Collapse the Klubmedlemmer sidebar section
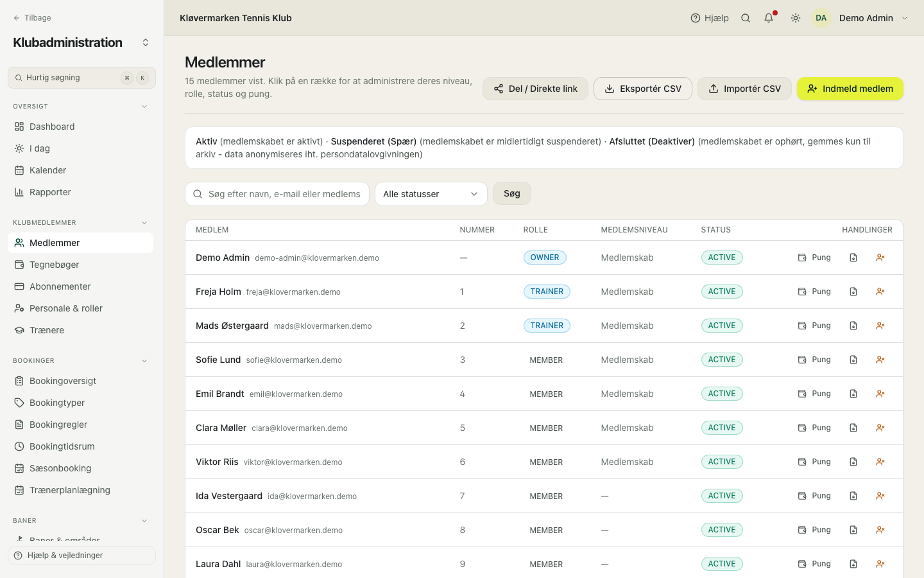924x578 pixels. point(144,223)
